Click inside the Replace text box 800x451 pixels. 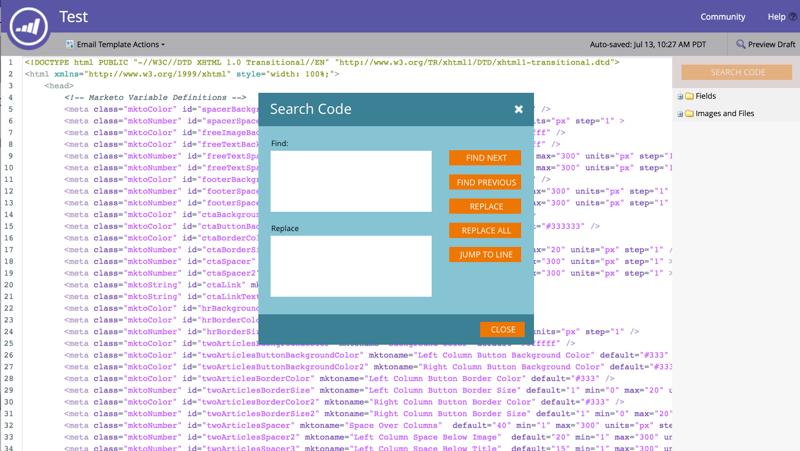[351, 266]
